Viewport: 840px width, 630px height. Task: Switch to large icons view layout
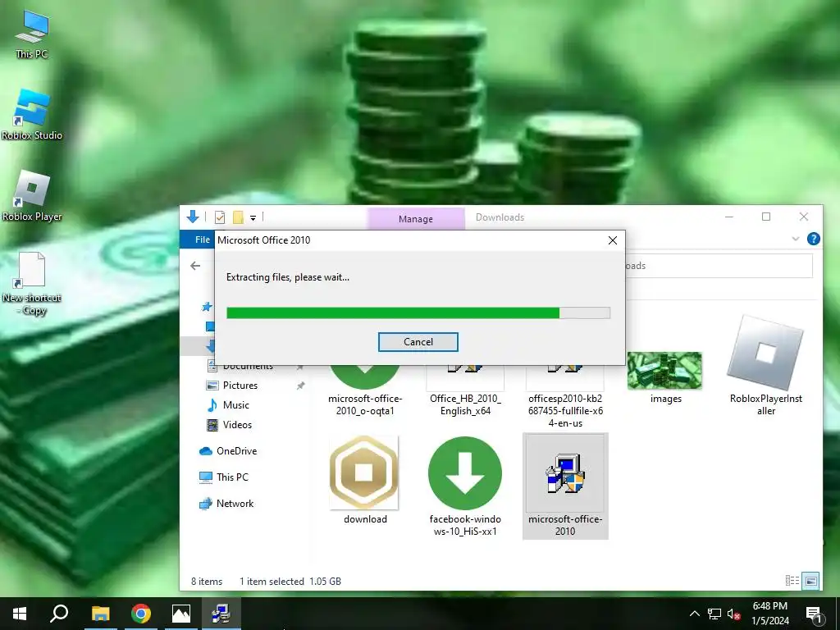click(x=811, y=581)
